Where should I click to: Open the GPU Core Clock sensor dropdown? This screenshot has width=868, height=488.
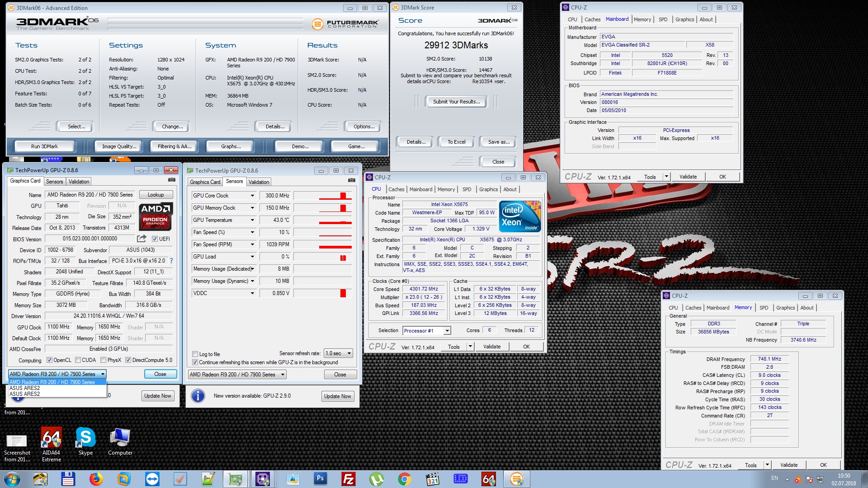[x=252, y=196]
